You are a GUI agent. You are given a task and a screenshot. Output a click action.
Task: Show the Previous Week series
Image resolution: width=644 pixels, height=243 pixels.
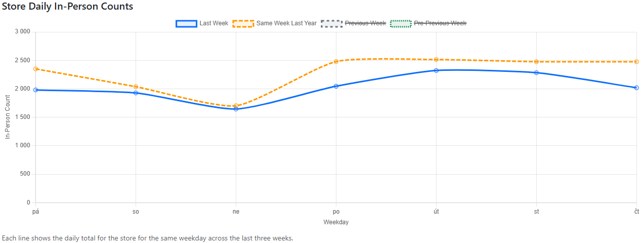point(365,23)
